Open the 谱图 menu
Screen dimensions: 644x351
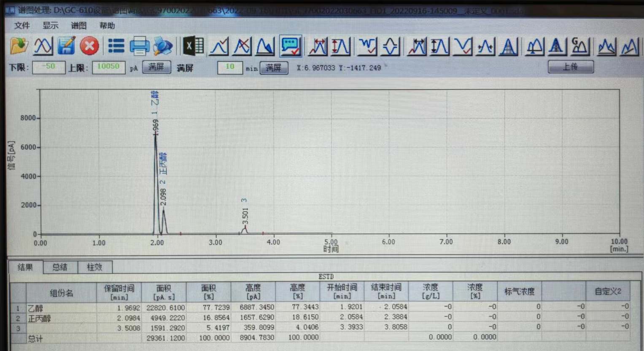[78, 26]
